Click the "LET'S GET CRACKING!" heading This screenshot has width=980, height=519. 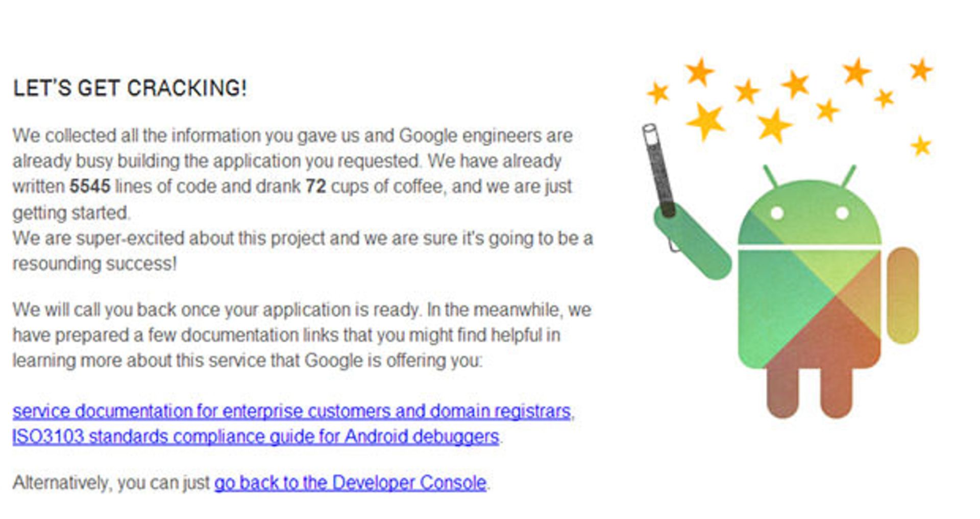[x=130, y=88]
